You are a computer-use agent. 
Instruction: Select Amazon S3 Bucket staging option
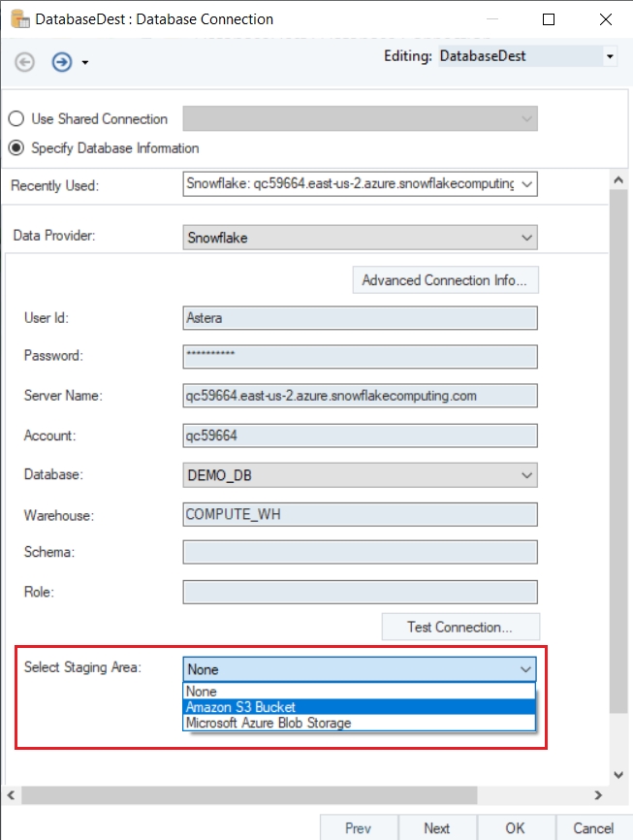pyautogui.click(x=359, y=707)
